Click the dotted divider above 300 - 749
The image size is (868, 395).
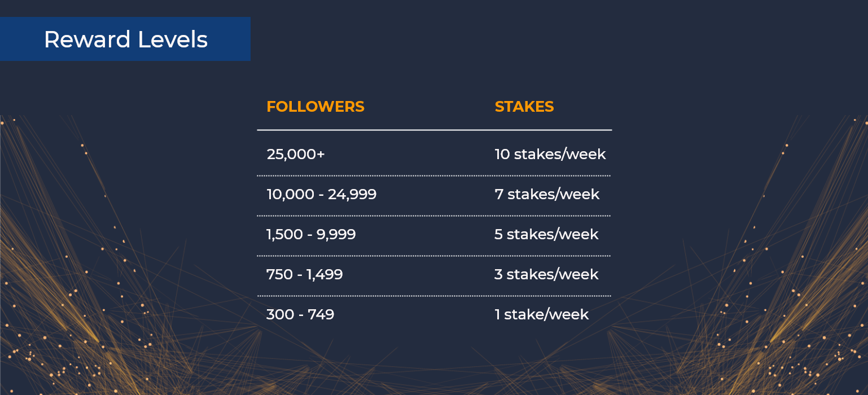(x=434, y=296)
